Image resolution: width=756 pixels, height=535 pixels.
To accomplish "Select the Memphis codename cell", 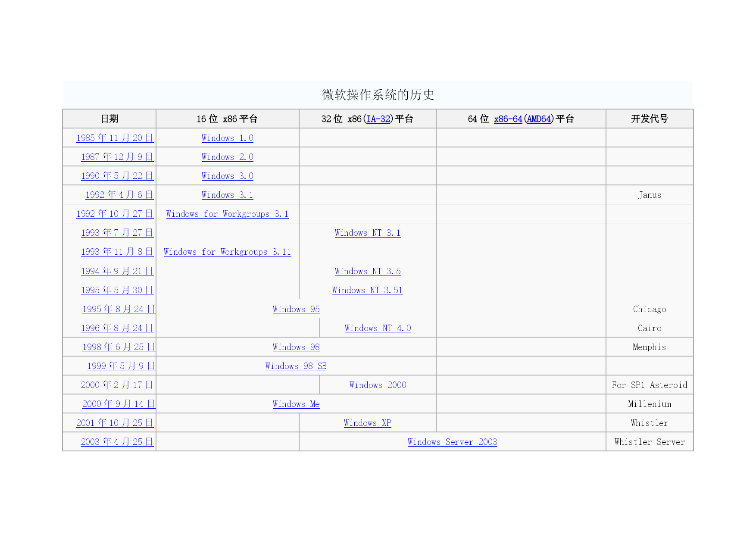I will 650,347.
